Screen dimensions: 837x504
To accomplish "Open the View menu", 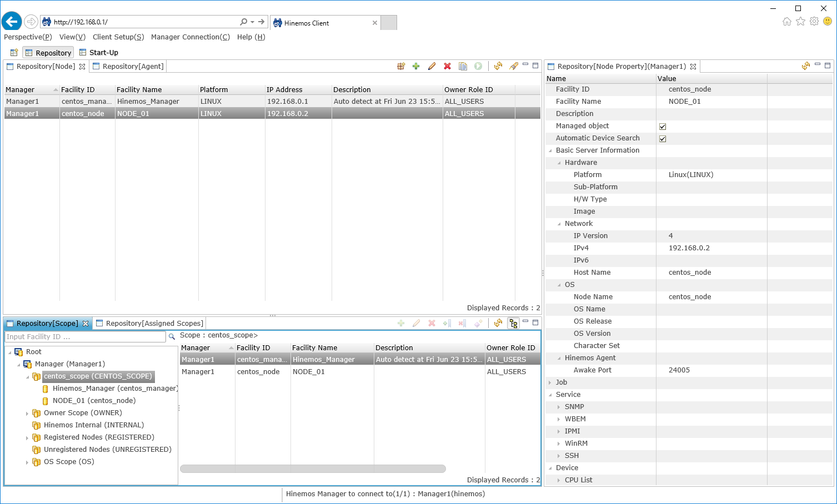I will click(x=72, y=37).
